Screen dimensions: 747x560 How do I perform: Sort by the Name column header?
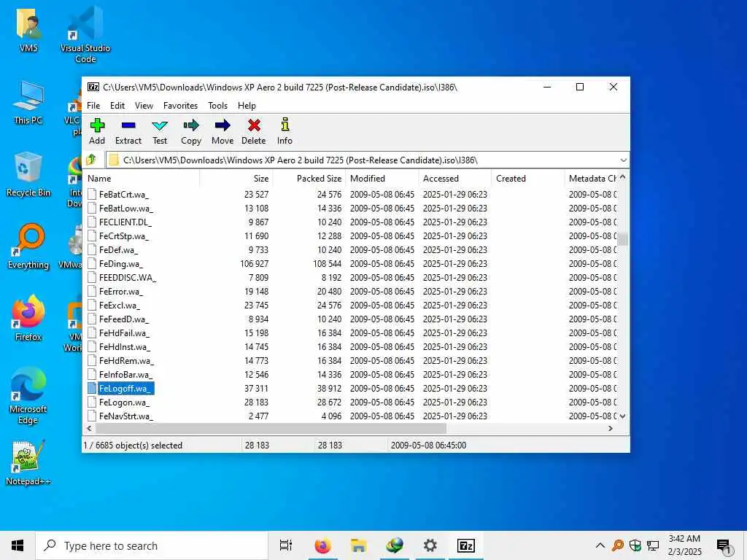[142, 179]
